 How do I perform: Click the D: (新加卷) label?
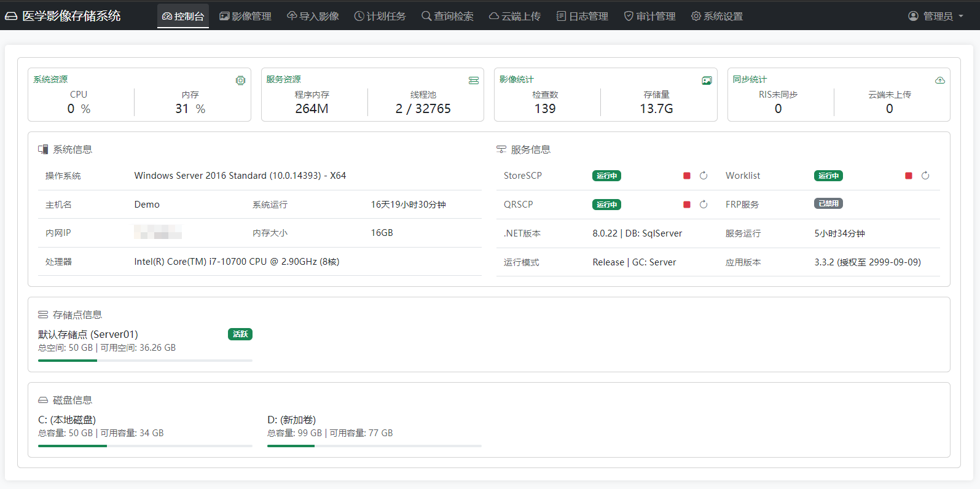291,420
